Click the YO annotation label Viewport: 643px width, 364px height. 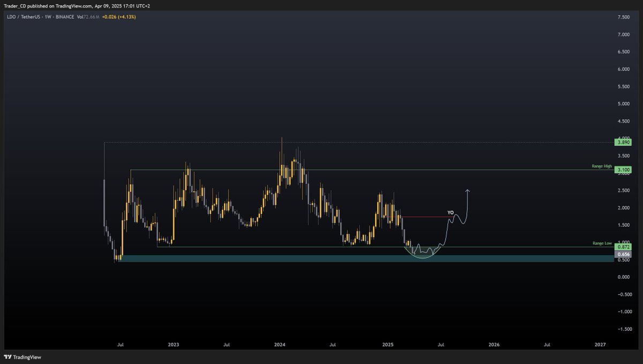(x=450, y=213)
